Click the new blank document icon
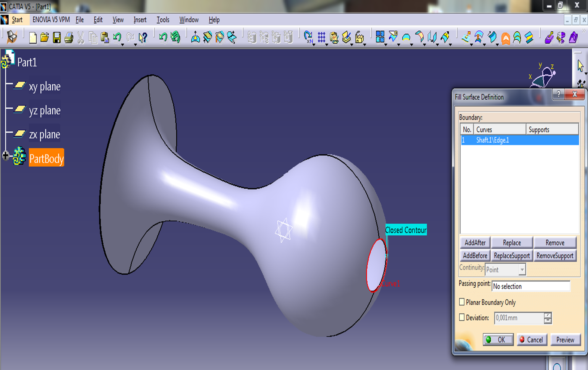Image resolution: width=588 pixels, height=370 pixels. 33,38
